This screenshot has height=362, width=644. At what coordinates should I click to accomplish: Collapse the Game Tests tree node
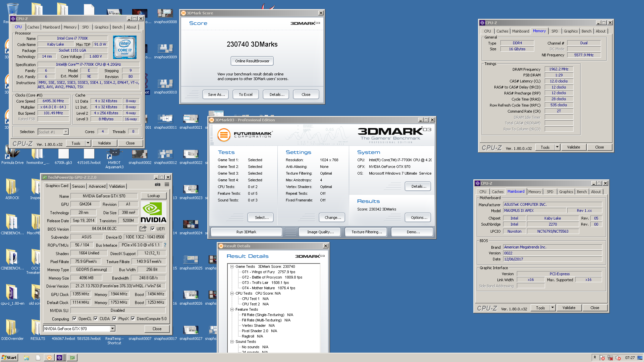(232, 266)
